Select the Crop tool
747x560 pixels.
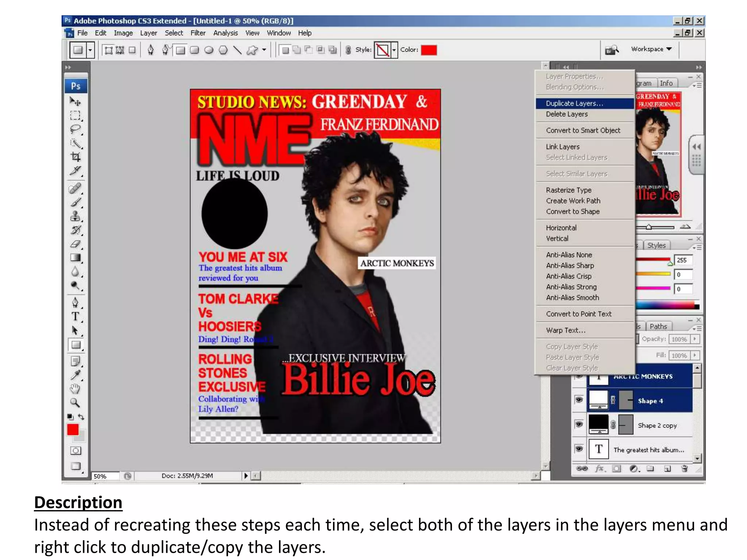tap(76, 157)
